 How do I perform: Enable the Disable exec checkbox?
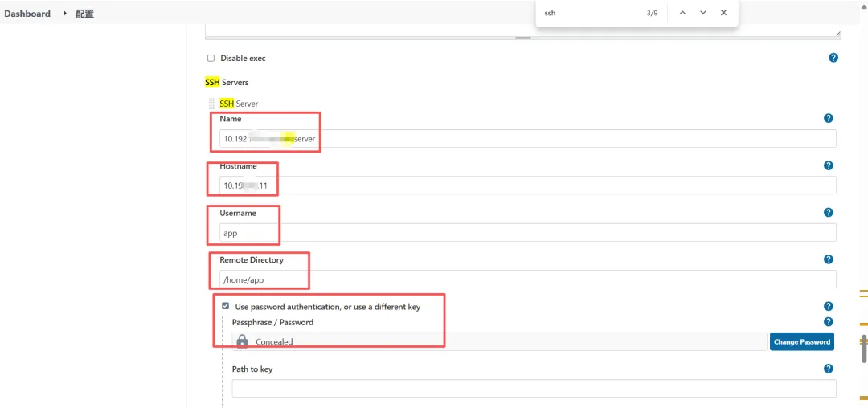211,58
